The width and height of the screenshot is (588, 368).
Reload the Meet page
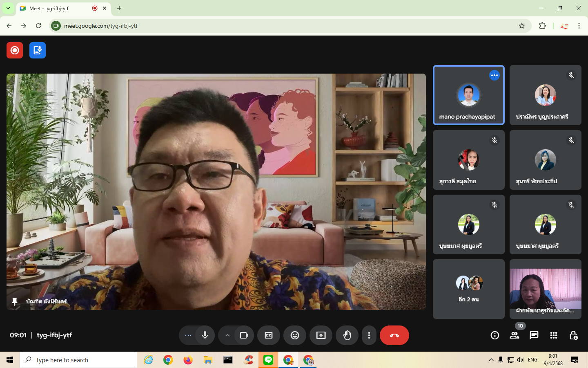click(38, 26)
